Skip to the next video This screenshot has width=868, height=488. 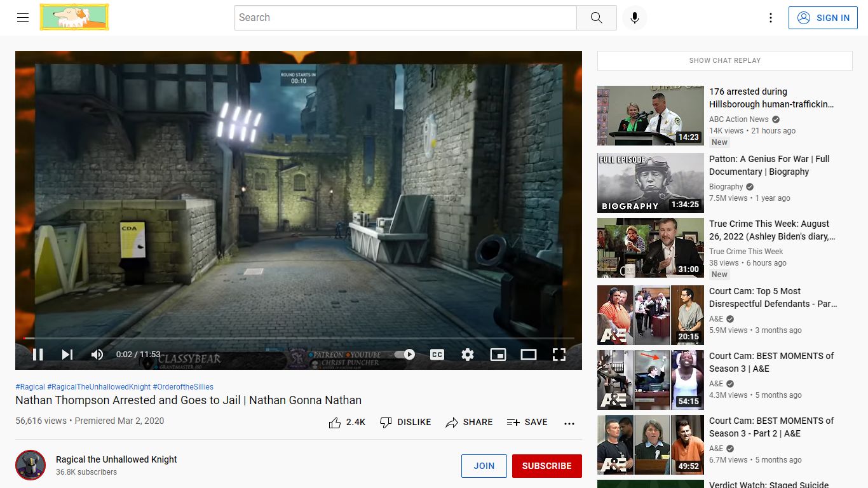[67, 355]
